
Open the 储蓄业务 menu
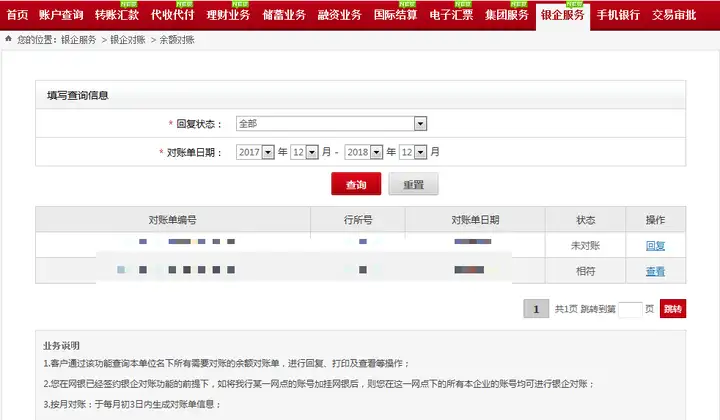click(x=284, y=15)
